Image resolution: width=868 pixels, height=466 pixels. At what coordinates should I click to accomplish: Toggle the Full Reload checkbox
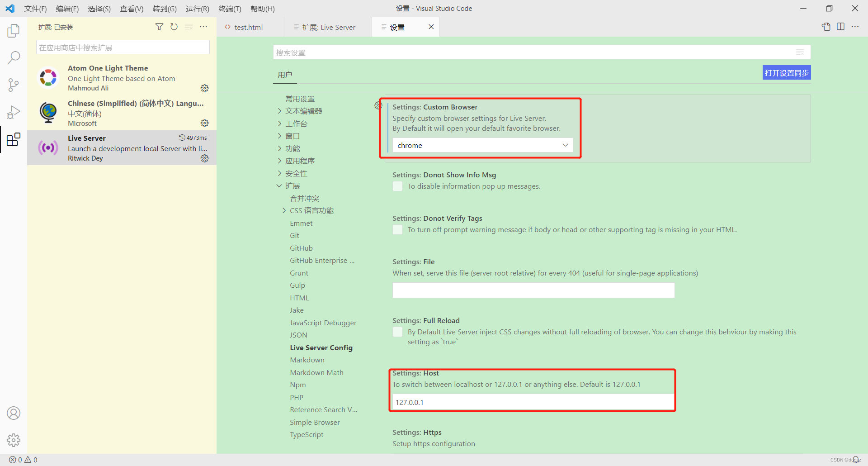tap(398, 332)
